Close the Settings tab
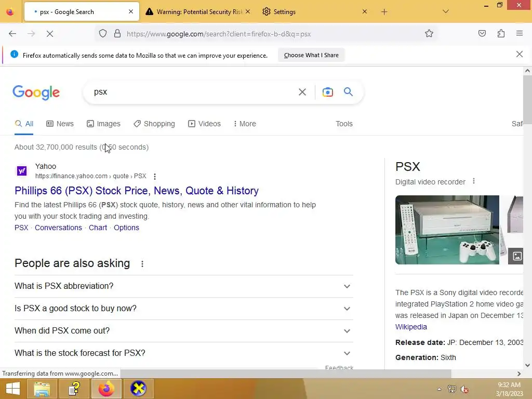The image size is (532, 399). click(x=364, y=11)
